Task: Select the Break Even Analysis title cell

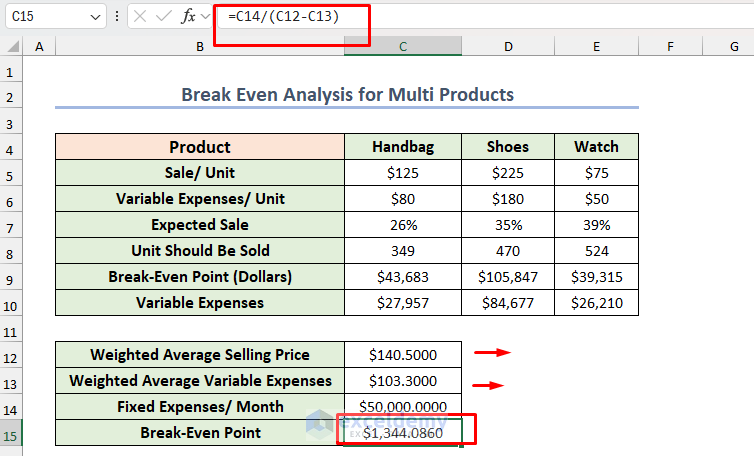Action: pyautogui.click(x=346, y=95)
